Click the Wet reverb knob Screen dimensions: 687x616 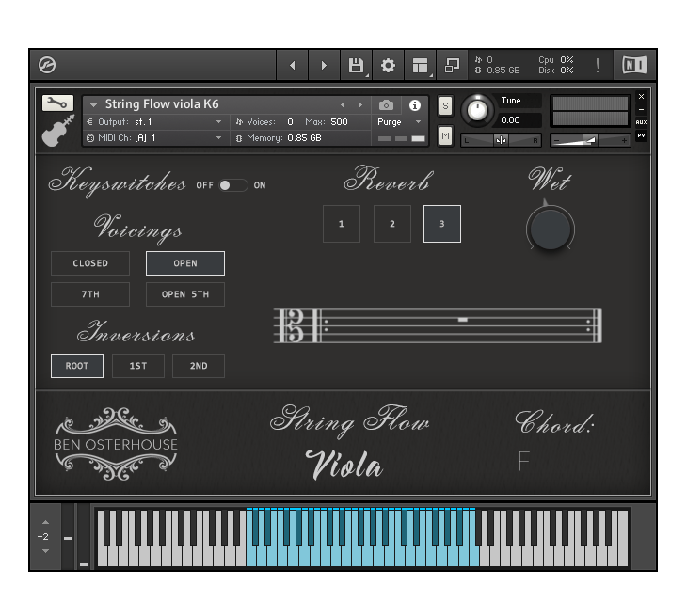550,229
